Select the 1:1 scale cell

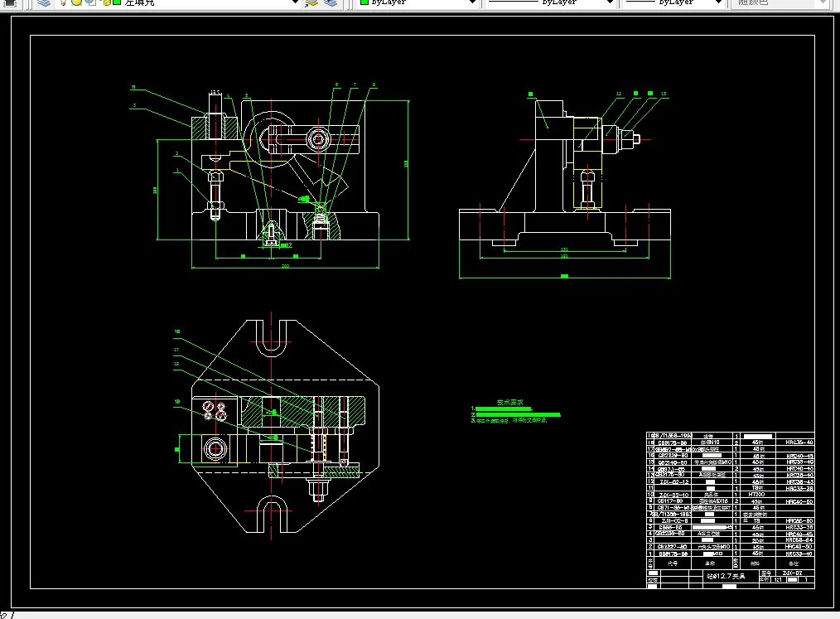point(777,580)
